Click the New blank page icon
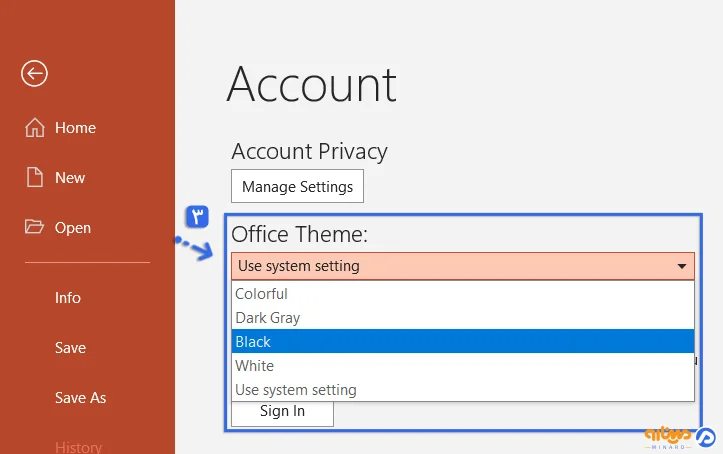The height and width of the screenshot is (454, 723). tap(35, 177)
